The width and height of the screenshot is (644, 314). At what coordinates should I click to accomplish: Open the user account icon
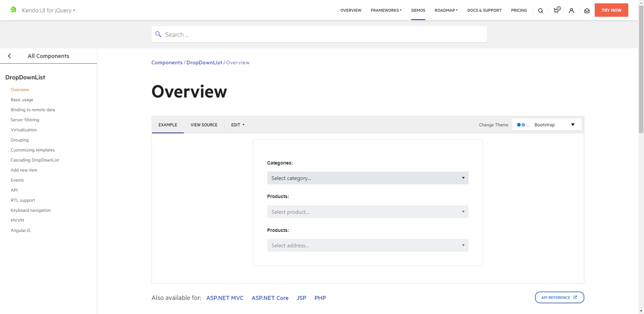pyautogui.click(x=572, y=11)
